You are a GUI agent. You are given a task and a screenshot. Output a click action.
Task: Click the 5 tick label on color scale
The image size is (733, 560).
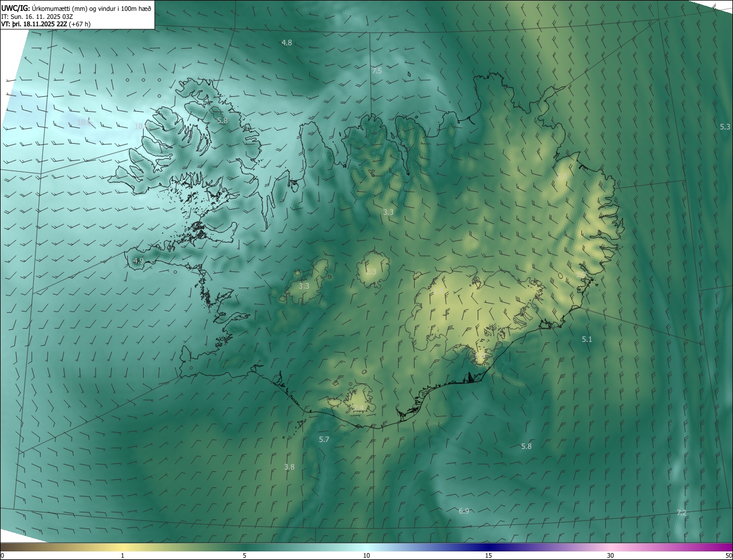[x=245, y=555]
